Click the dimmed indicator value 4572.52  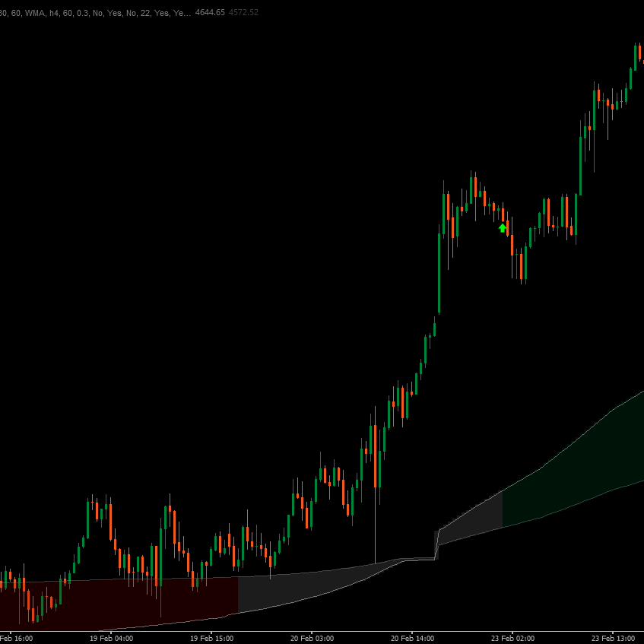243,13
